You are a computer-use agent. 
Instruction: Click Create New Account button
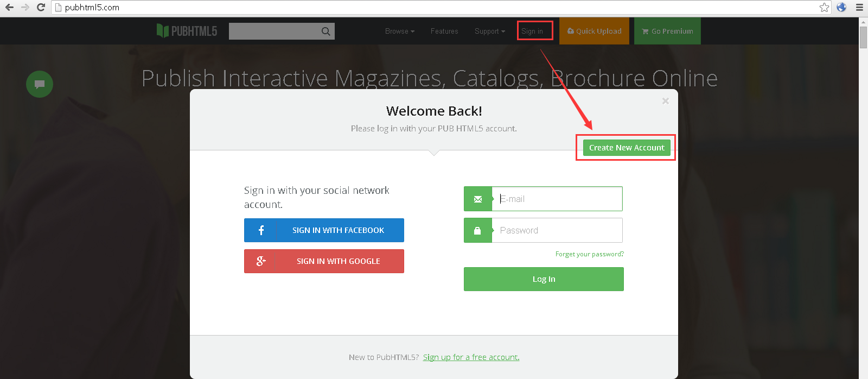(627, 148)
